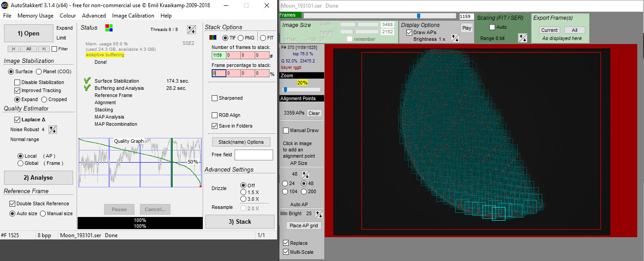
Task: Open the File menu
Action: (7, 16)
